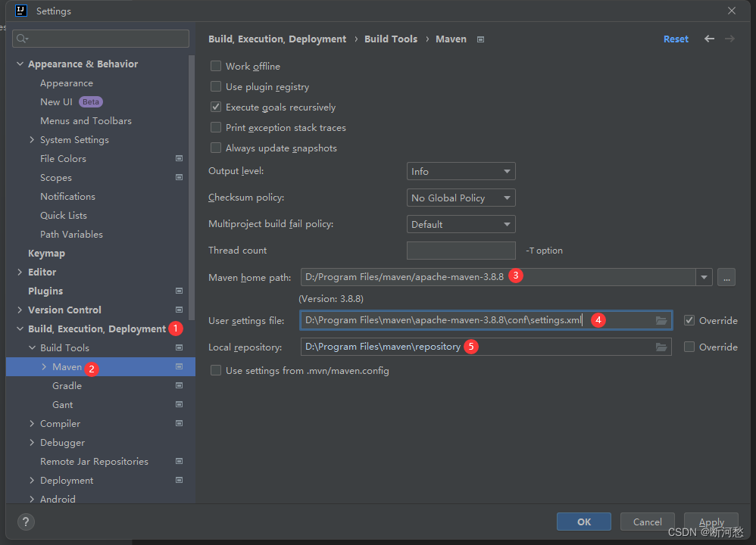
Task: Browse Maven home path with ... button
Action: [x=726, y=277]
